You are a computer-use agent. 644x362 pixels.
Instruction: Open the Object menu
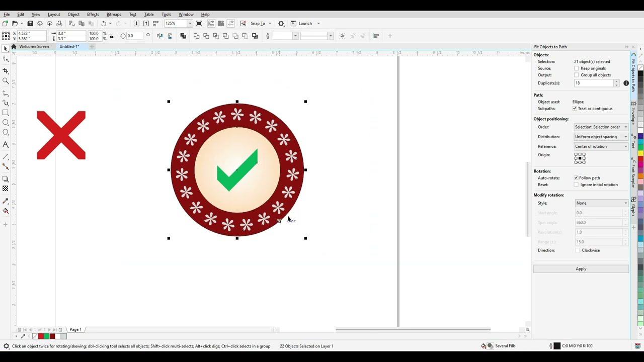pos(73,14)
